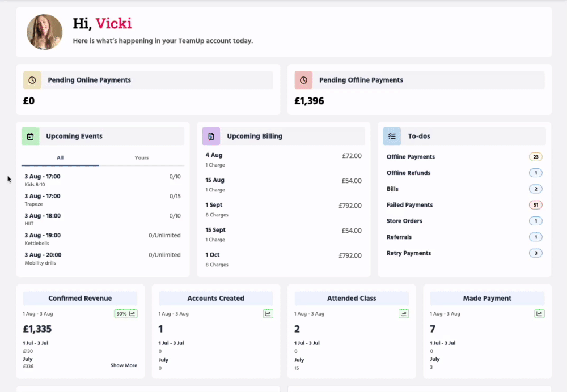Screen dimensions: 567x392
Task: Open Confirmed Revenue 90% chart icon
Action: pyautogui.click(x=126, y=314)
